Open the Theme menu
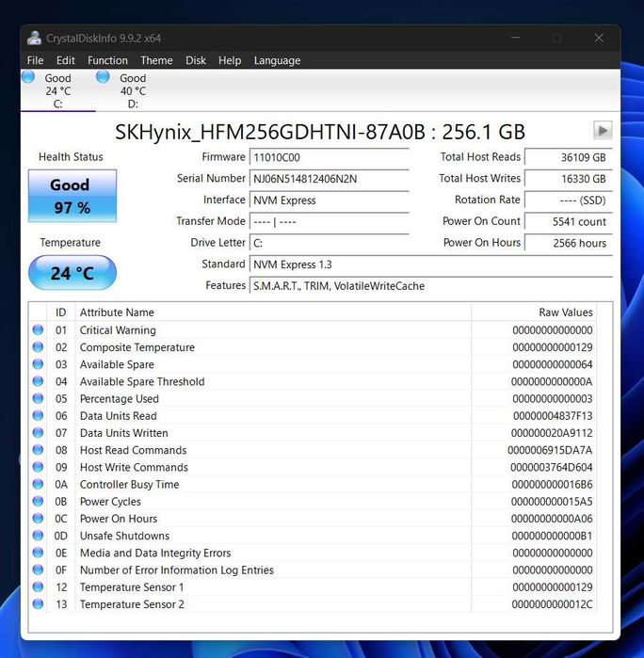Viewport: 644px width, 658px height. 156,60
